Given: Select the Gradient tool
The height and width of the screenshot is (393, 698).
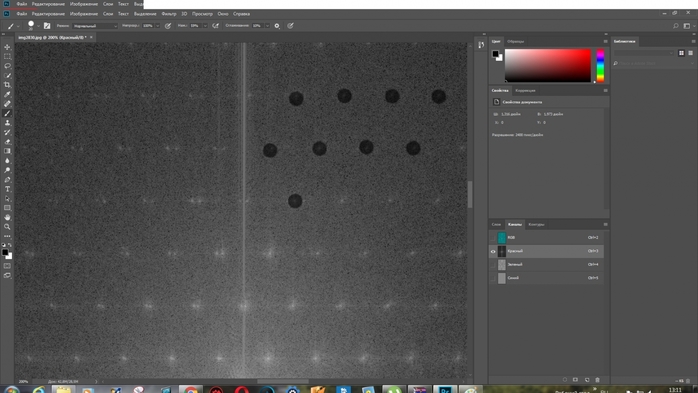Looking at the screenshot, I should [x=7, y=151].
